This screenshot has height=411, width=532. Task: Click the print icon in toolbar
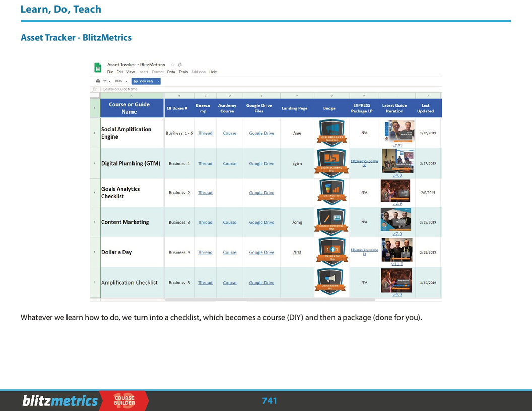98,81
